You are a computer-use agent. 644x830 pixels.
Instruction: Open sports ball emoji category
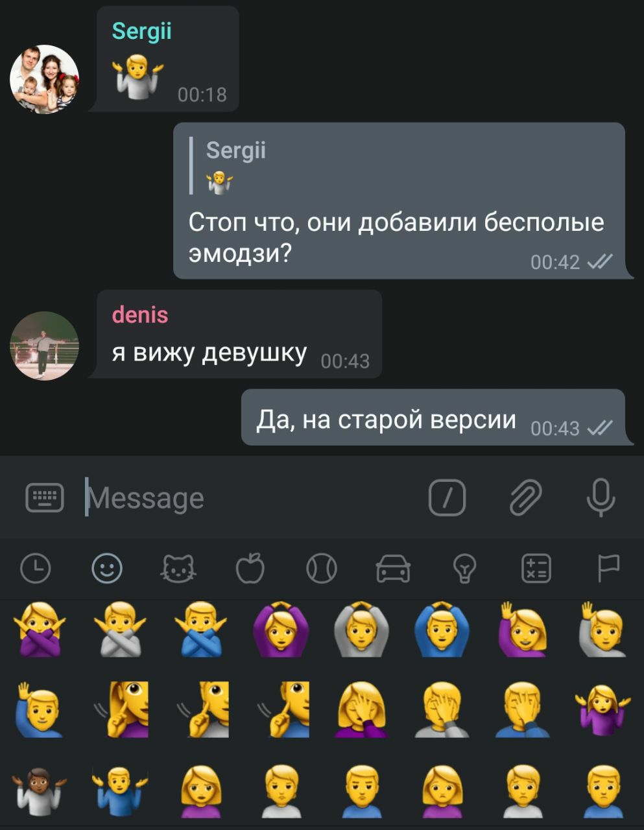click(x=322, y=569)
